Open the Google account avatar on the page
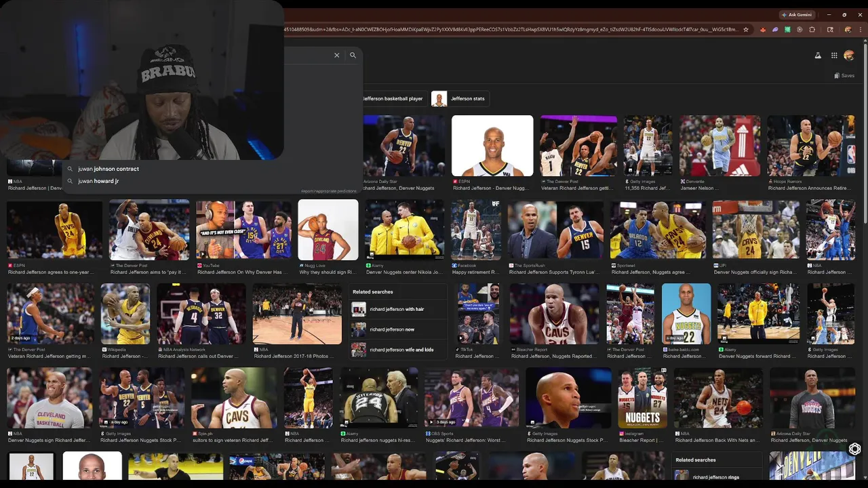The image size is (868, 488). 849,56
